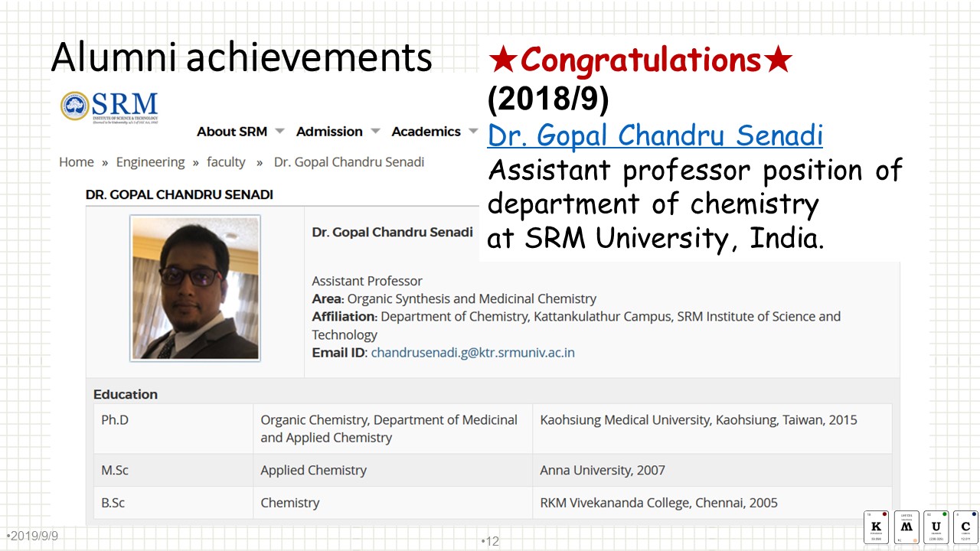Click the Dr. Gopal Chandru Senadi hyperlink
The width and height of the screenshot is (980, 551).
(x=655, y=135)
